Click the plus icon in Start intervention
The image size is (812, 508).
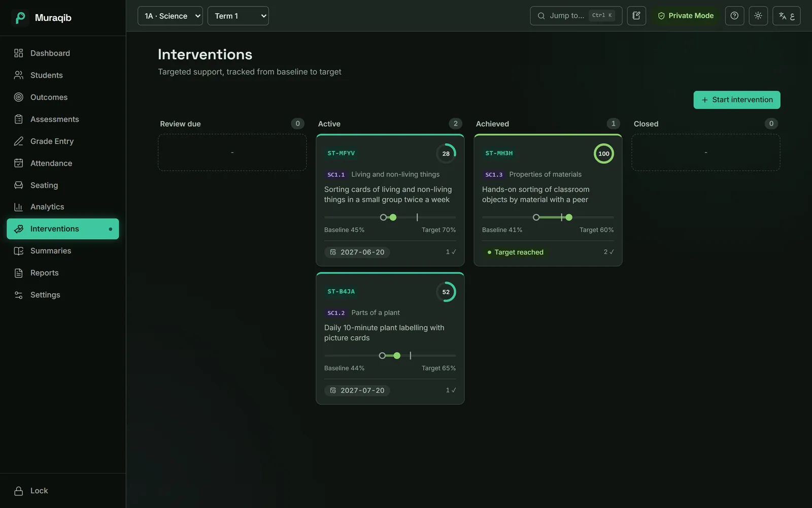click(704, 100)
